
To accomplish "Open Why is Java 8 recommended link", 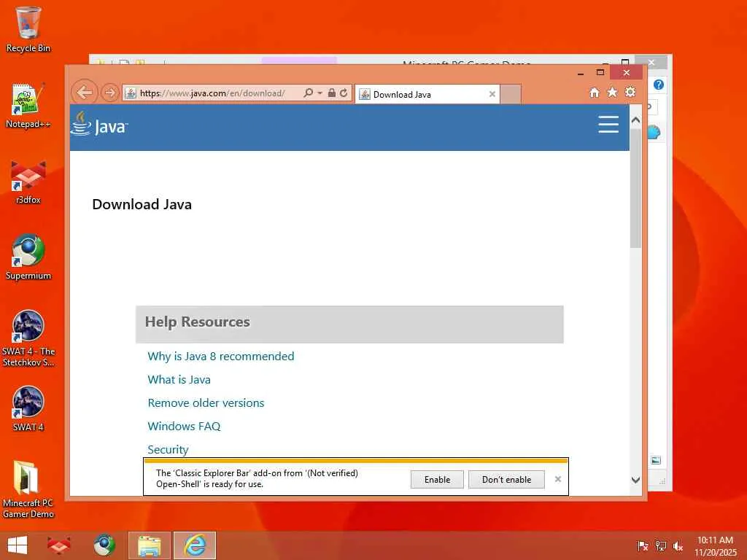I will tap(220, 356).
